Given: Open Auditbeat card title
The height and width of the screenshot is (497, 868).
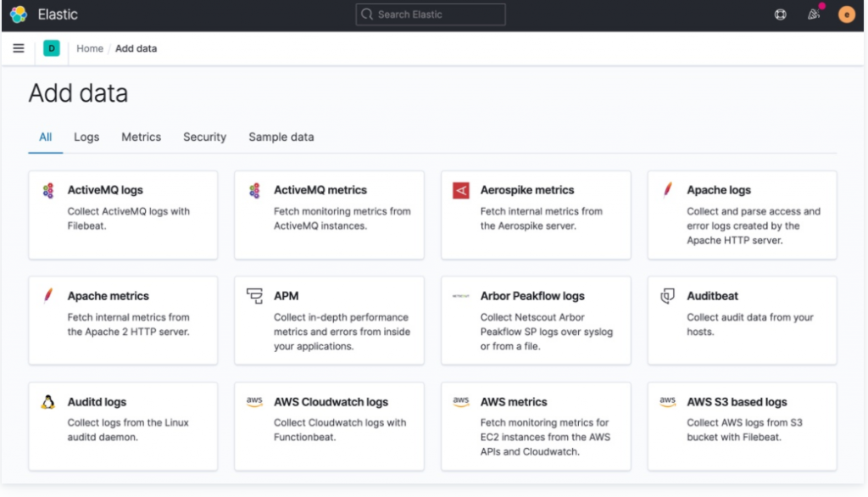Looking at the screenshot, I should (x=712, y=296).
